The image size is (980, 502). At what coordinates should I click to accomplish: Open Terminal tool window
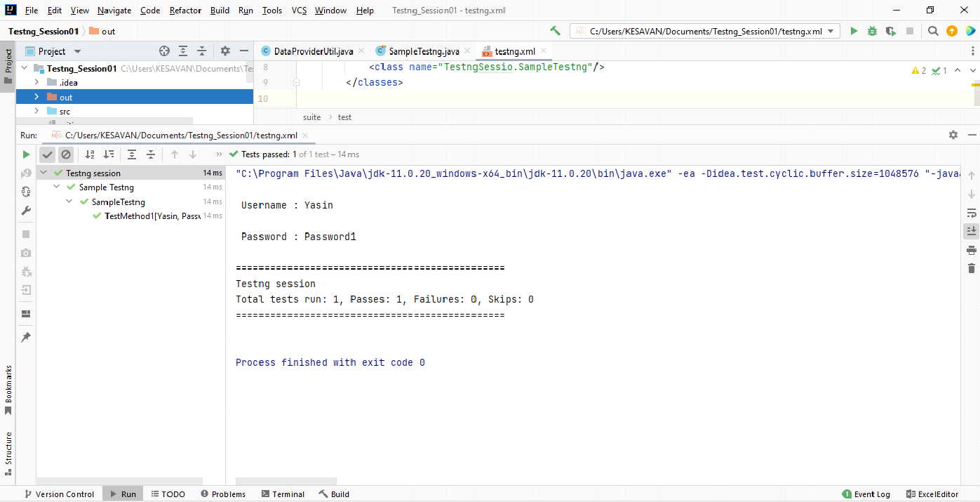tap(283, 494)
